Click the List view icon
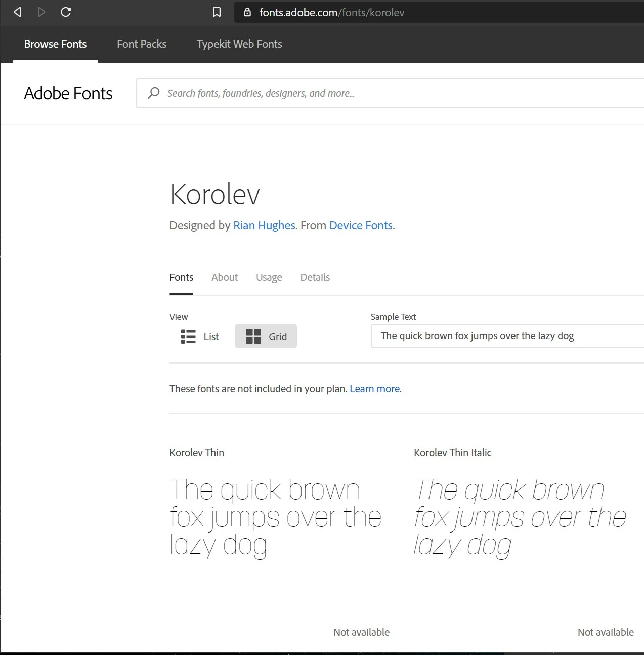 [x=188, y=337]
